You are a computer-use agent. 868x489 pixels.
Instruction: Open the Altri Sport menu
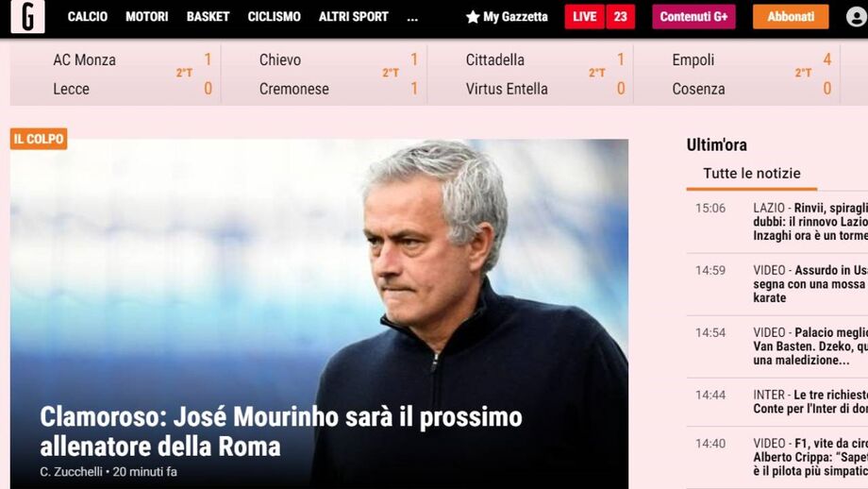(353, 17)
